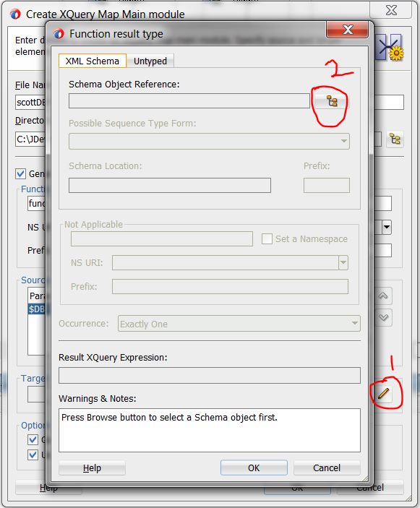Toggle the Generate function checkbox
The width and height of the screenshot is (420, 508).
pos(20,173)
